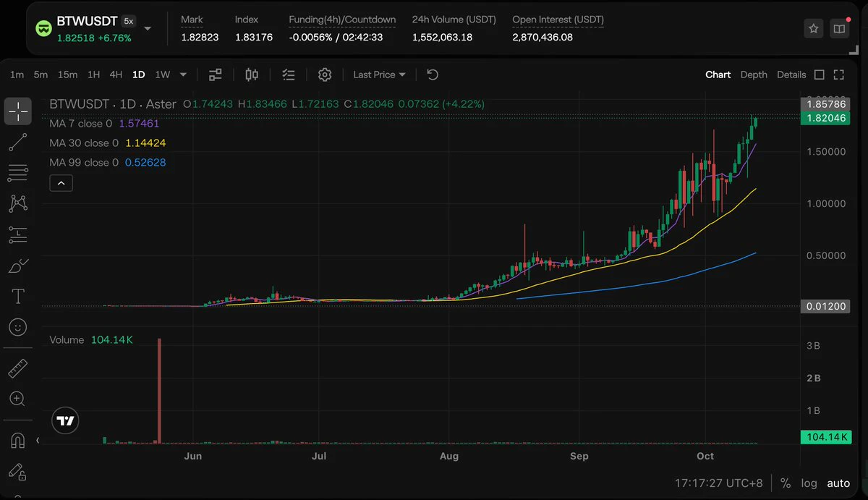
Task: Add BTWUSDT to favorites with the star
Action: pos(814,29)
